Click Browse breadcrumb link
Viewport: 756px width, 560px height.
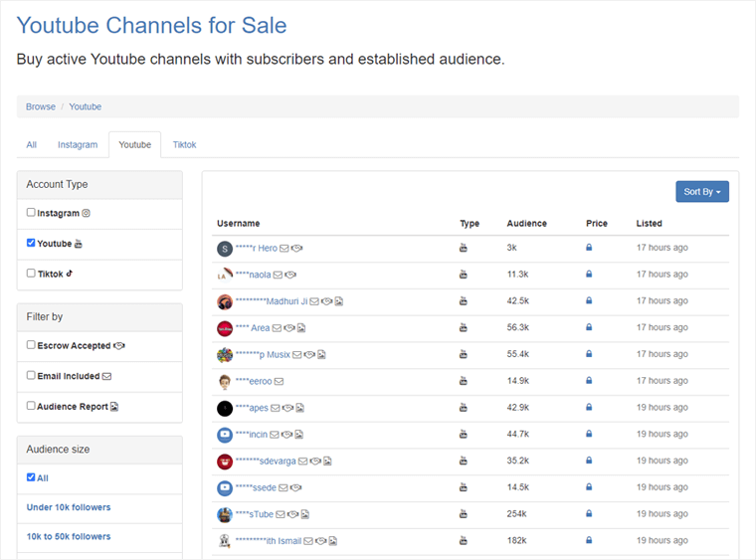(41, 107)
